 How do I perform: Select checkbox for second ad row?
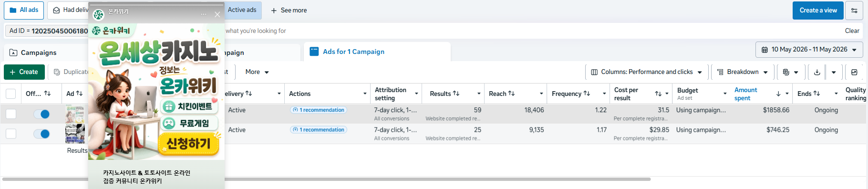click(x=11, y=134)
